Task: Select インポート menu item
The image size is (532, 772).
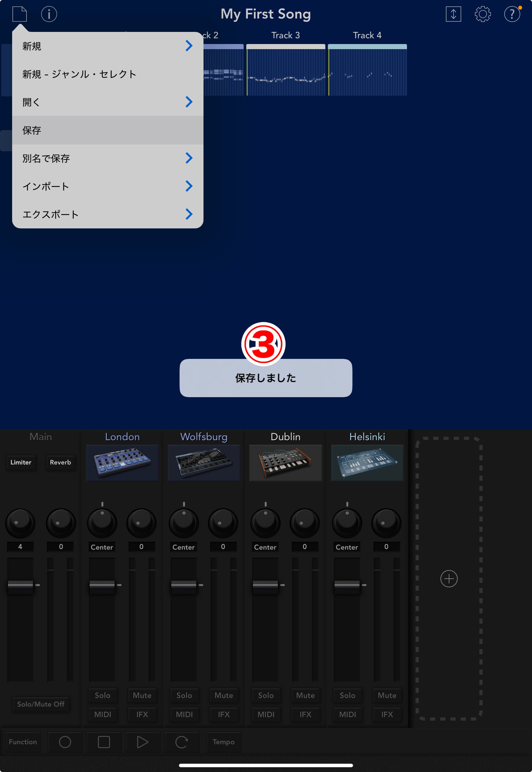Action: click(108, 186)
